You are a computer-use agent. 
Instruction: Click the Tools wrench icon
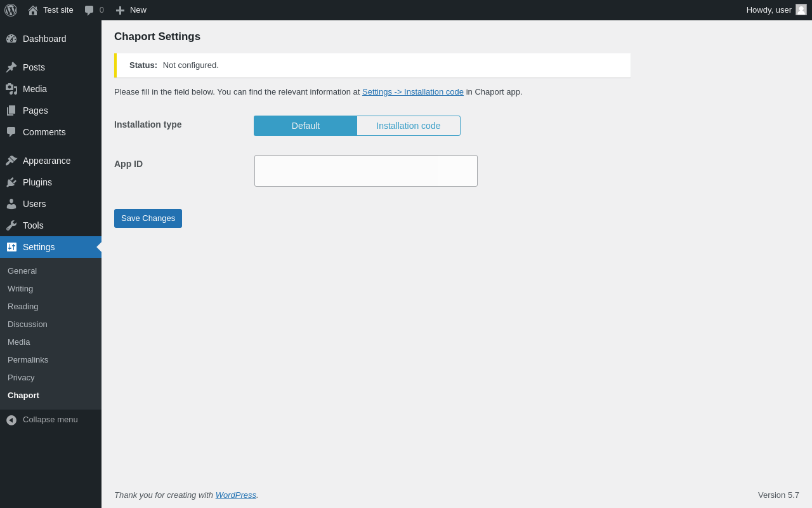[x=11, y=225]
